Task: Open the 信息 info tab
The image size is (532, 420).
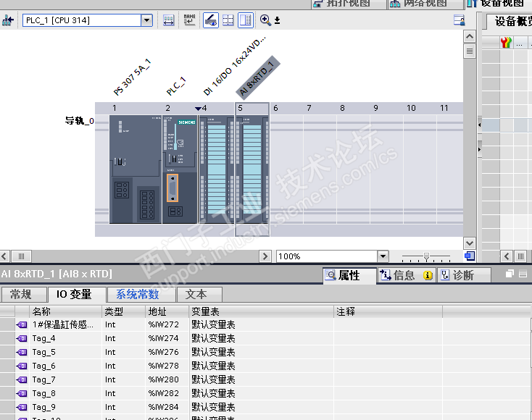Action: click(407, 275)
